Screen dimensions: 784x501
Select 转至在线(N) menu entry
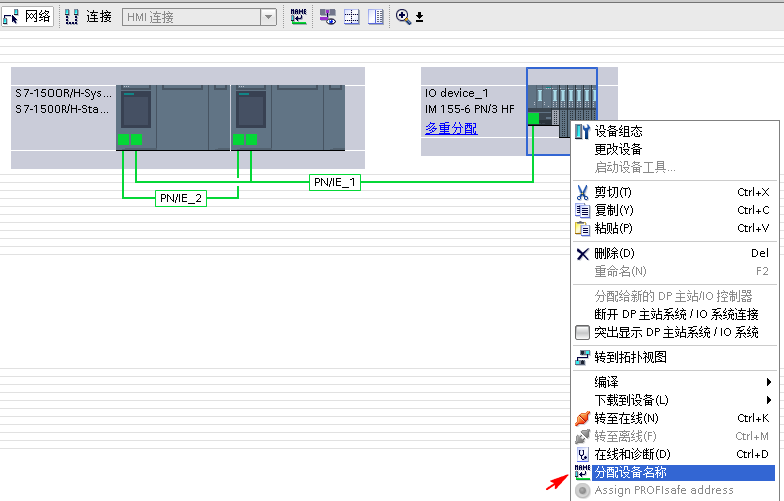[x=675, y=418]
